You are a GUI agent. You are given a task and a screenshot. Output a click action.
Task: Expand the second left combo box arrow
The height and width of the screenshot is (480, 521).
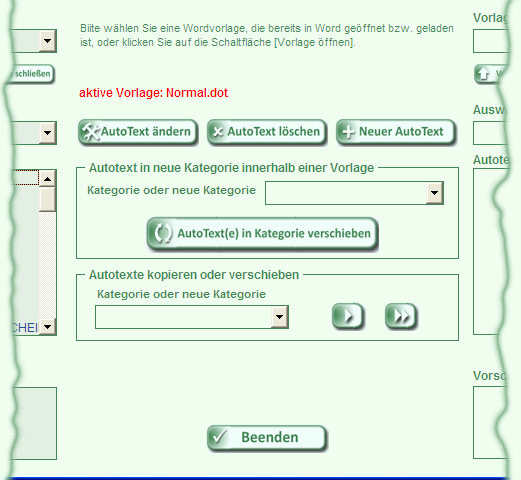tap(48, 133)
